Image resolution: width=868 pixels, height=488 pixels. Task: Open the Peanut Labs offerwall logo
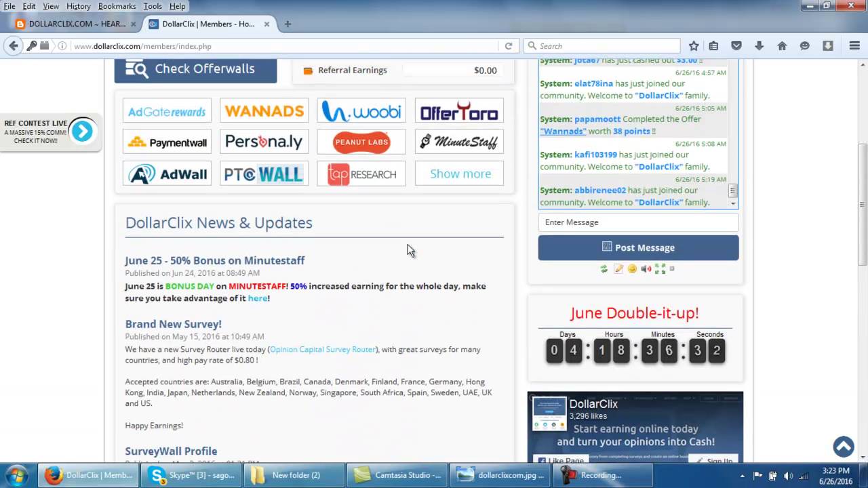(361, 142)
